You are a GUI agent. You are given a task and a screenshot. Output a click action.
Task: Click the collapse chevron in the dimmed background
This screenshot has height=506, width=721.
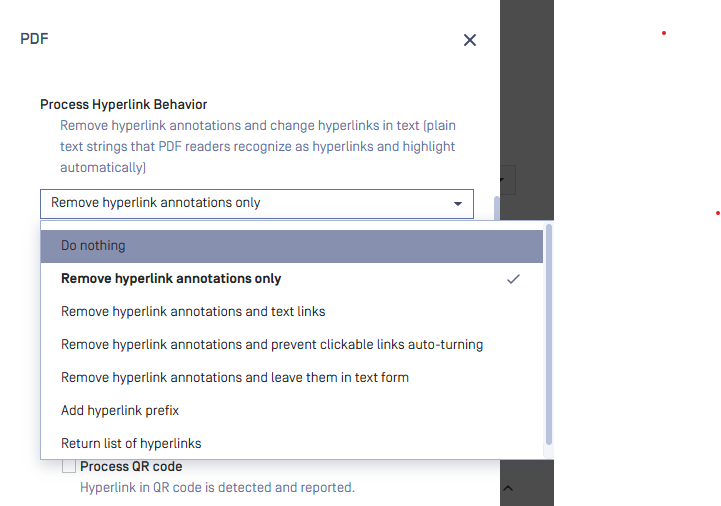coord(508,488)
